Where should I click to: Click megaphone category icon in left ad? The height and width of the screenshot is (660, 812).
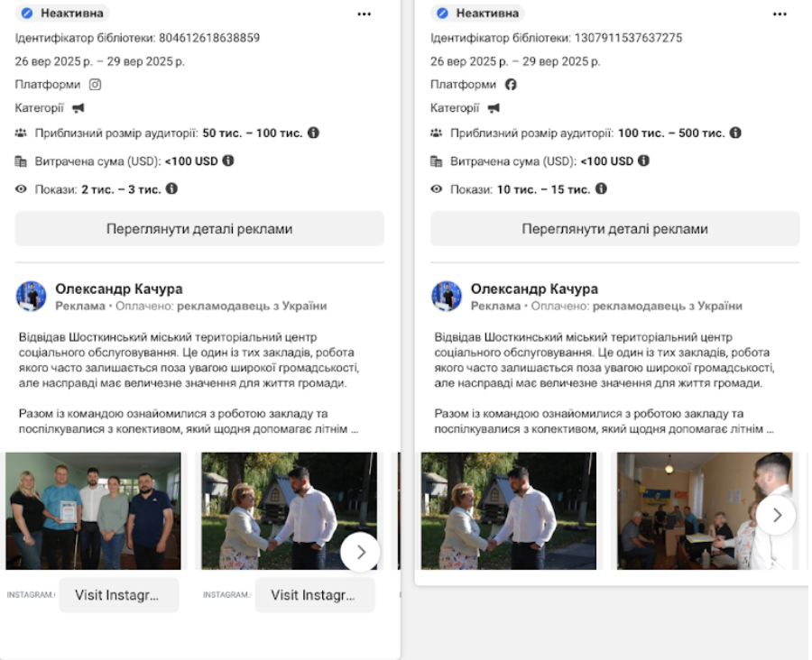[x=78, y=108]
